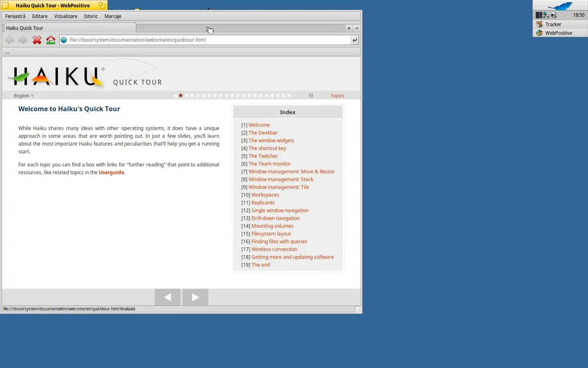The width and height of the screenshot is (588, 368).
Task: Click the bookmark bar ellipsis item
Action: [7, 52]
